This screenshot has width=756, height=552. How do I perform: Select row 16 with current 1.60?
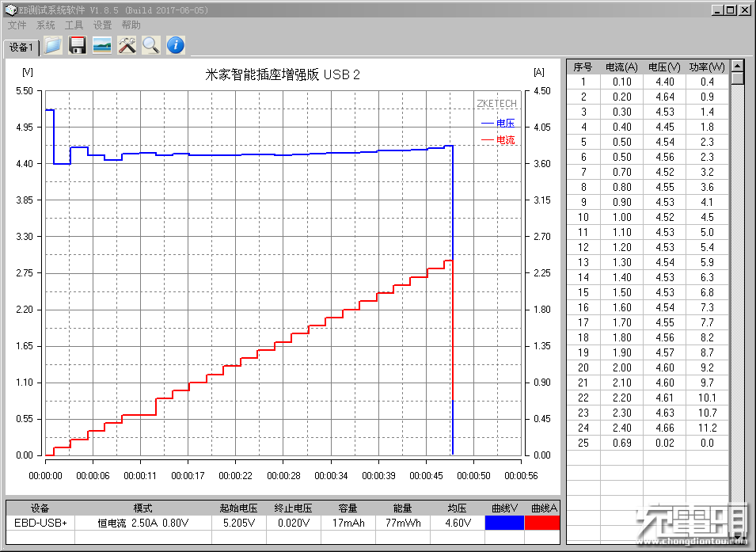click(648, 307)
